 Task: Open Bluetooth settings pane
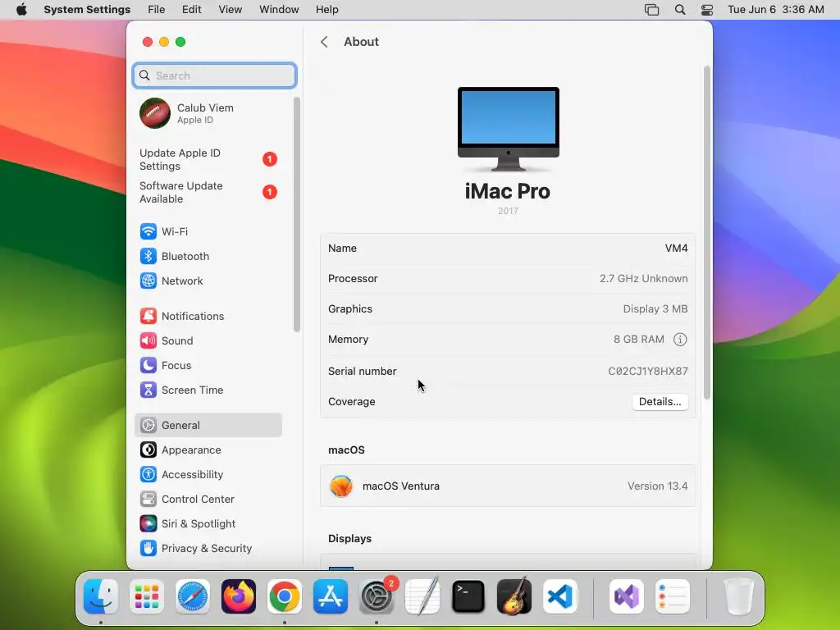point(208,256)
